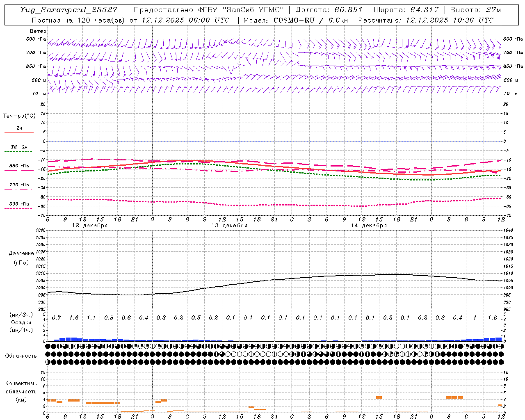This screenshot has width=525, height=420.
Task: Click the Осадки precipitation panel label
Action: 21,322
